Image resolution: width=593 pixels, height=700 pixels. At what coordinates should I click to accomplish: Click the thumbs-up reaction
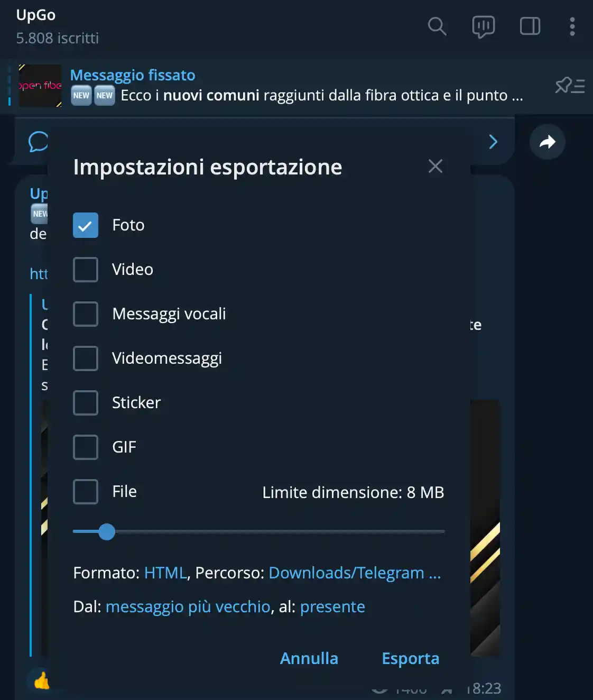tap(41, 681)
